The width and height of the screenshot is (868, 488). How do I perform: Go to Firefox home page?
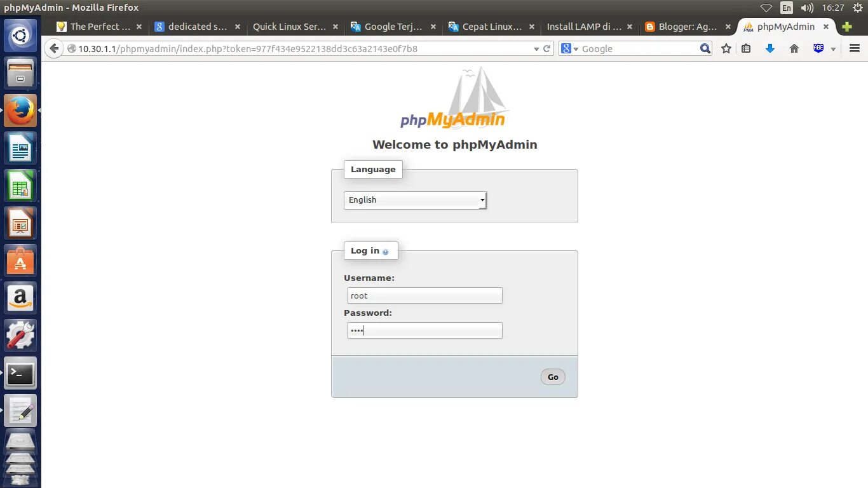[x=794, y=49]
